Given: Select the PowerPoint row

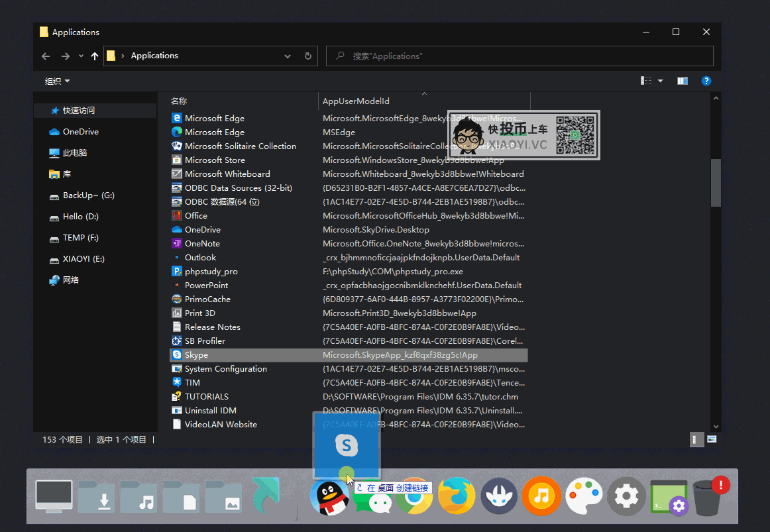Looking at the screenshot, I should [349, 285].
